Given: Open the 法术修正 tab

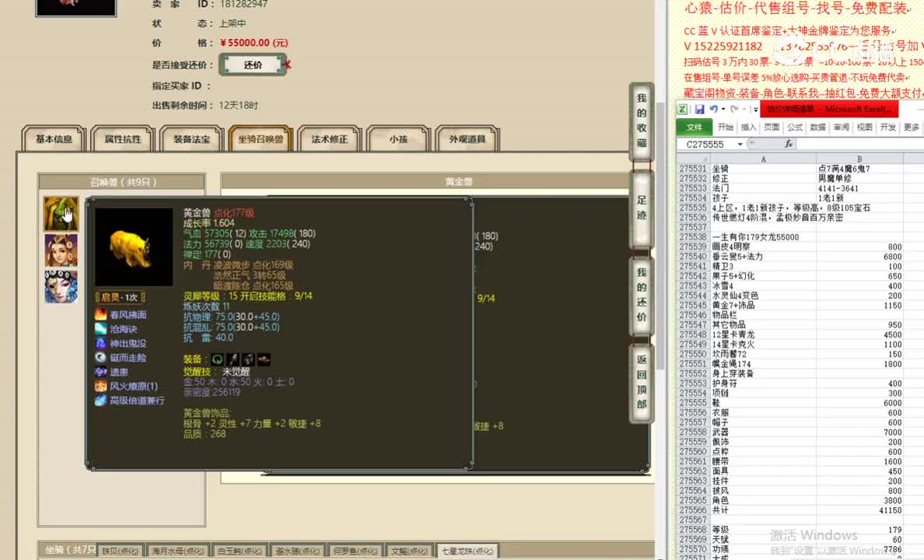Looking at the screenshot, I should pyautogui.click(x=330, y=139).
